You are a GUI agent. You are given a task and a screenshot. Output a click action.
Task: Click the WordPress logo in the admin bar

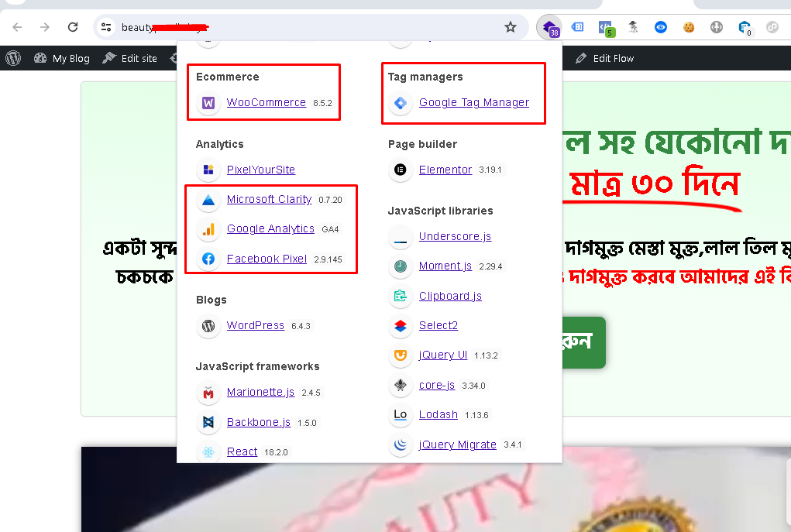(x=13, y=58)
